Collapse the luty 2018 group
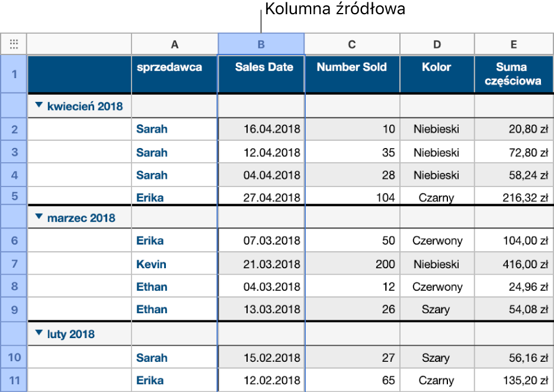The image size is (554, 392). point(39,333)
